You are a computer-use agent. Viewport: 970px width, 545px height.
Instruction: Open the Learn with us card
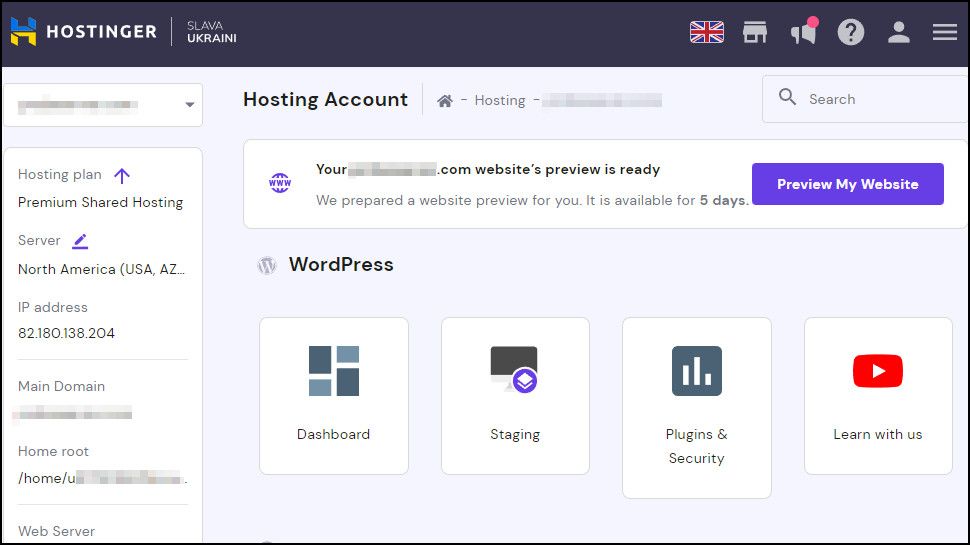878,396
